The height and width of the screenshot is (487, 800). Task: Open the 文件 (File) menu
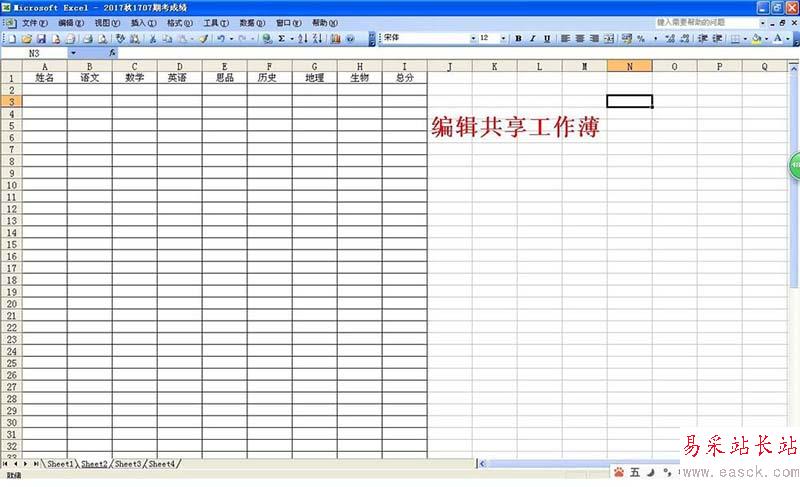click(x=35, y=23)
